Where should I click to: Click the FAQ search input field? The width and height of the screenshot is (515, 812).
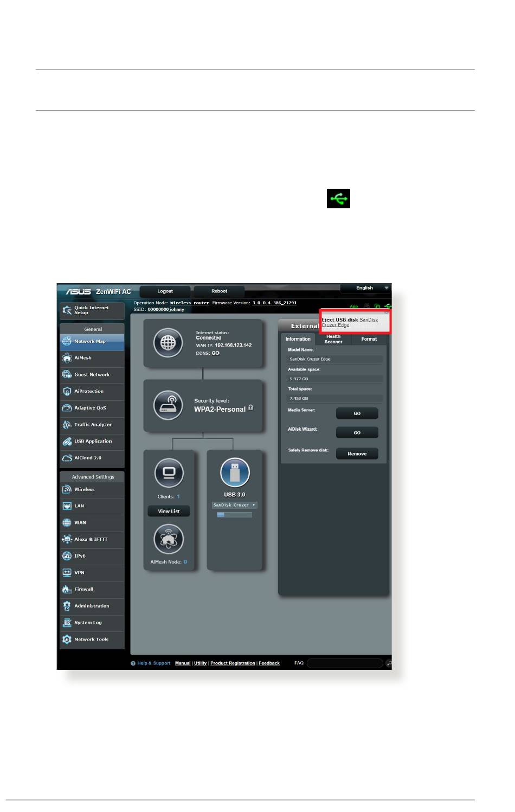(x=345, y=663)
